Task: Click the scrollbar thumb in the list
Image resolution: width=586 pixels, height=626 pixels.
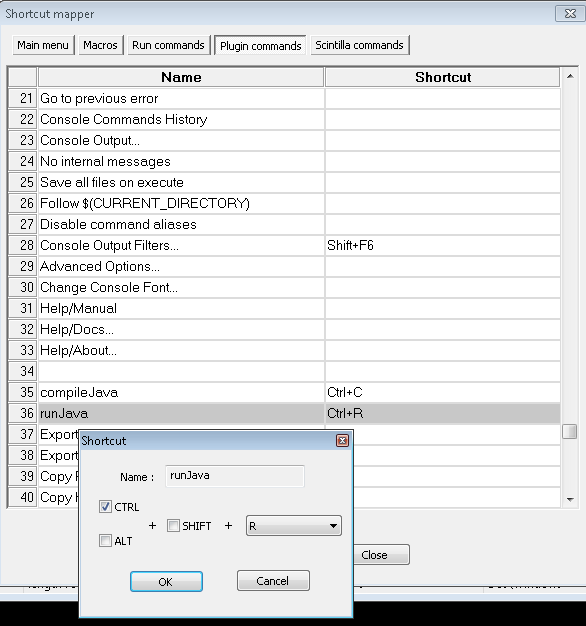Action: pos(570,431)
